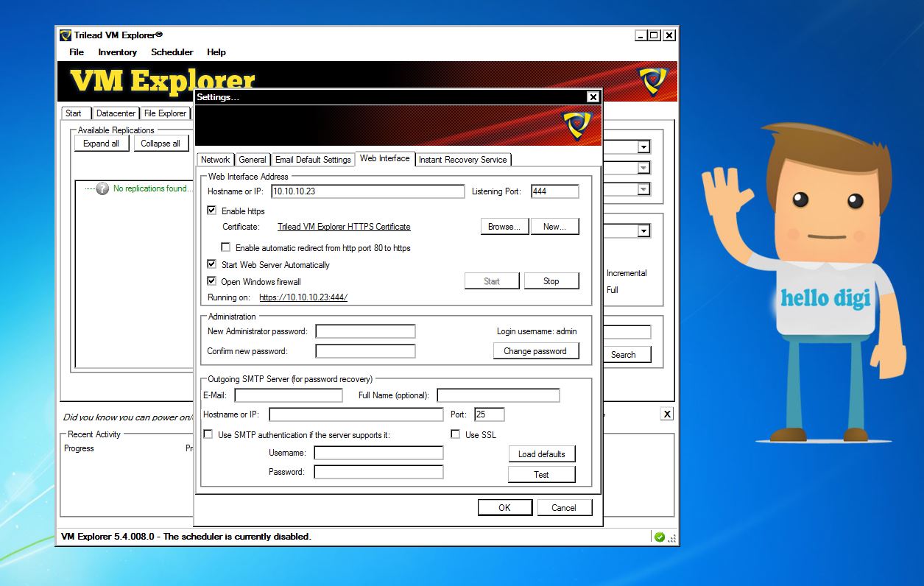924x586 pixels.
Task: Confirm settings with OK
Action: pyautogui.click(x=504, y=508)
